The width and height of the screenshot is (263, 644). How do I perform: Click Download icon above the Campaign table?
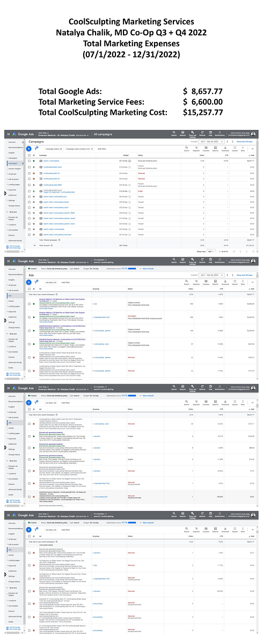[x=225, y=149]
